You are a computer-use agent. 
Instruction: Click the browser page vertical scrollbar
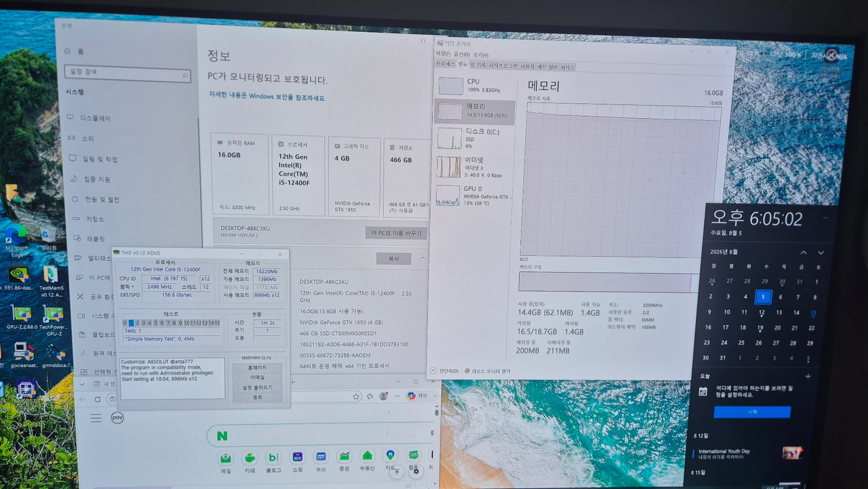click(x=437, y=413)
